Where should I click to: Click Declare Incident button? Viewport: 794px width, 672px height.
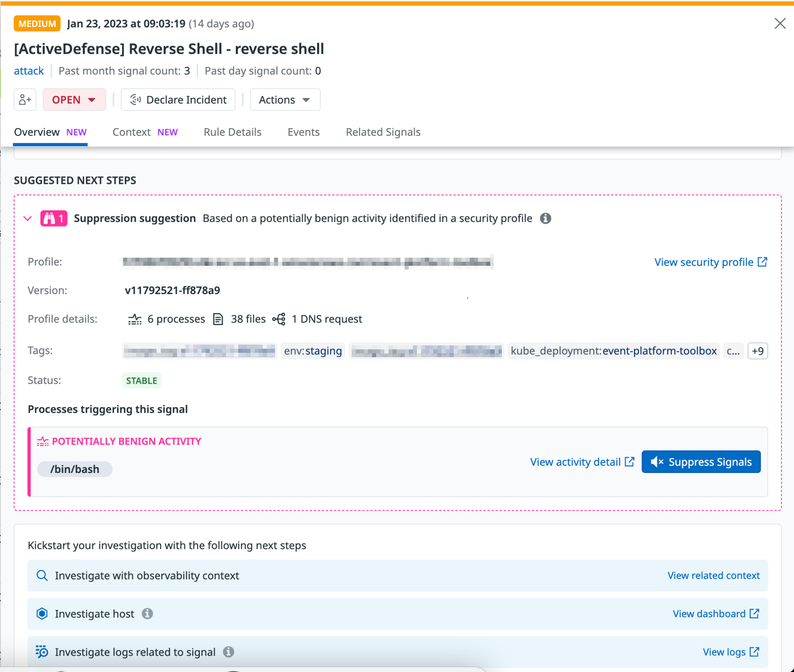[178, 99]
